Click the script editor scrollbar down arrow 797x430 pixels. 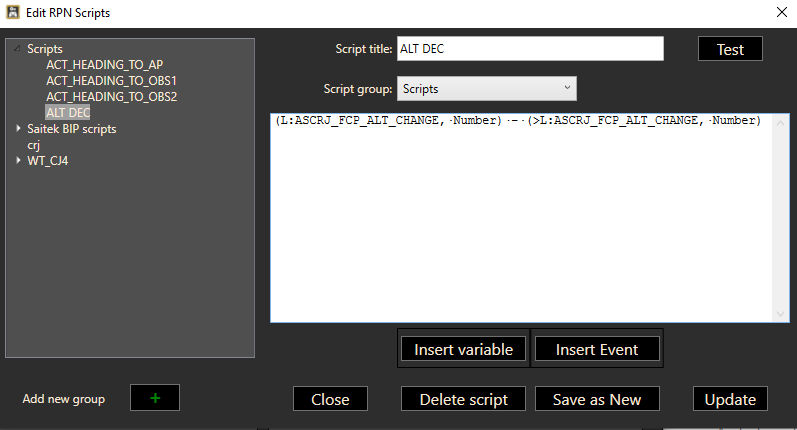point(782,314)
